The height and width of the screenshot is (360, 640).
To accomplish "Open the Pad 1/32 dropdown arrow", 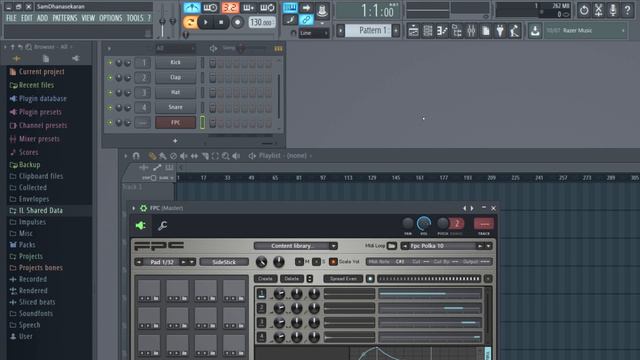I will click(x=191, y=262).
